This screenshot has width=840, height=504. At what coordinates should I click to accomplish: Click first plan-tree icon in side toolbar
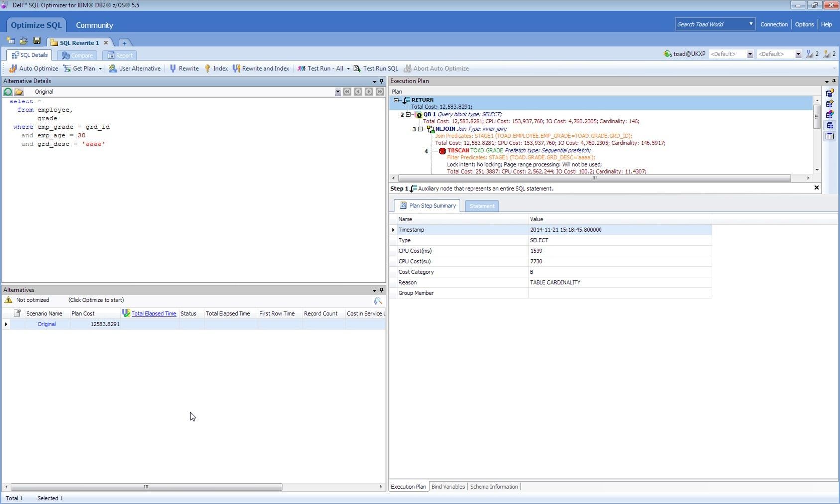830,93
